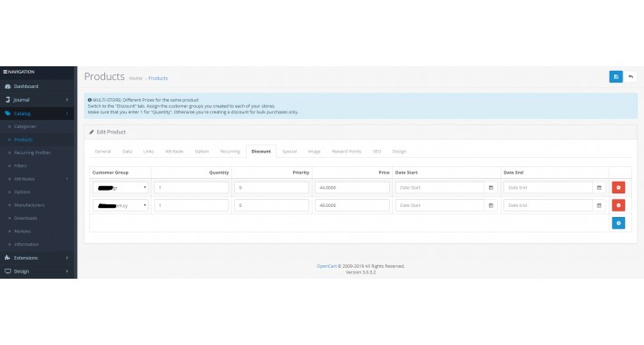Expand the Design menu chevron
644x345 pixels.
(67, 271)
